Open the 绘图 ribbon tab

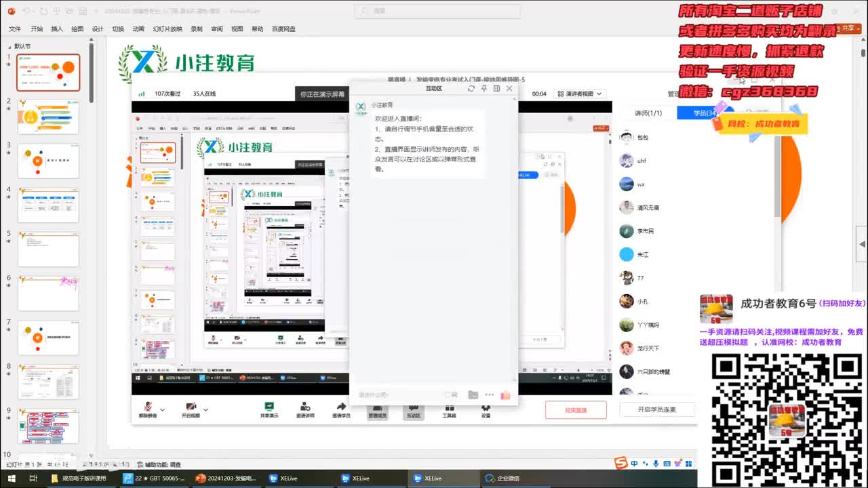(x=77, y=29)
